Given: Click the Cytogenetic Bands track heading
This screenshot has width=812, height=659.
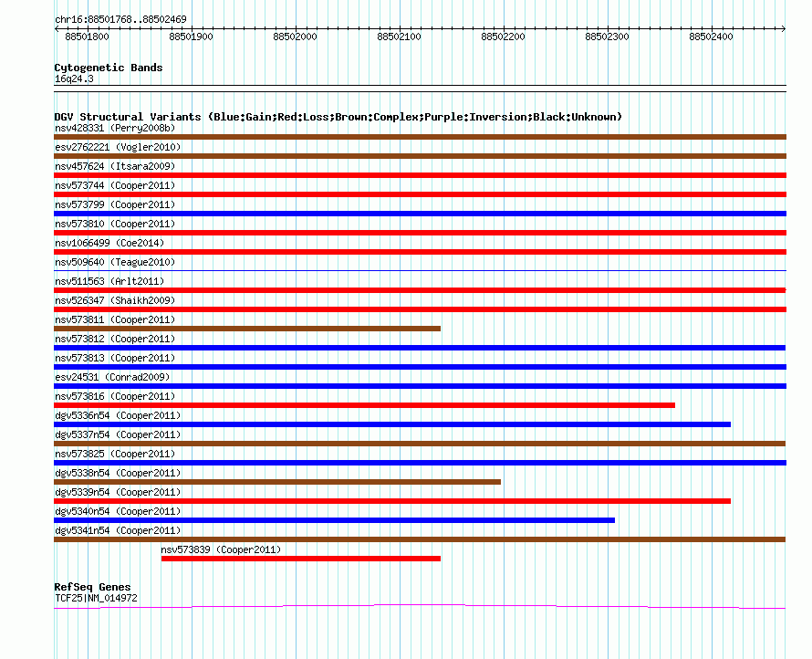Looking at the screenshot, I should [109, 68].
